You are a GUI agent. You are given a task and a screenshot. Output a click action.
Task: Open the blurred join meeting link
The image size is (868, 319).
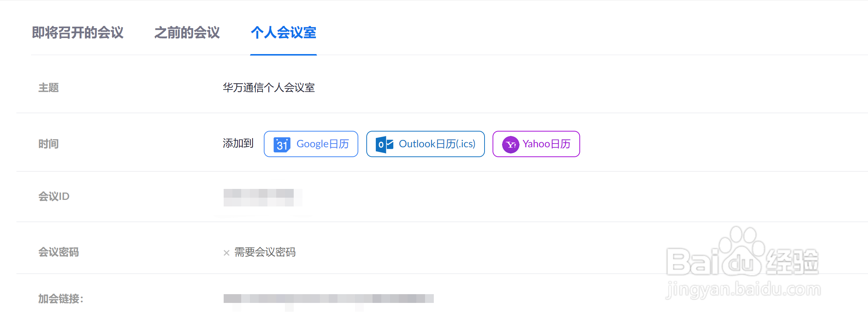[328, 299]
